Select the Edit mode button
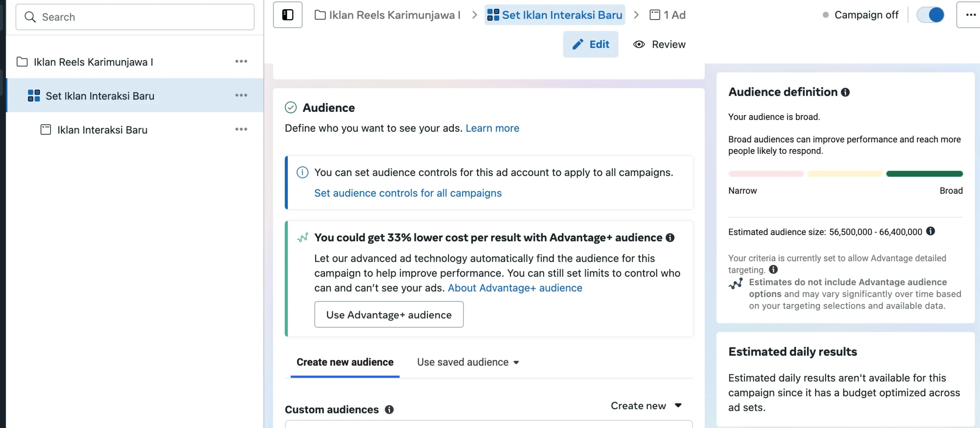980x428 pixels. click(x=590, y=44)
